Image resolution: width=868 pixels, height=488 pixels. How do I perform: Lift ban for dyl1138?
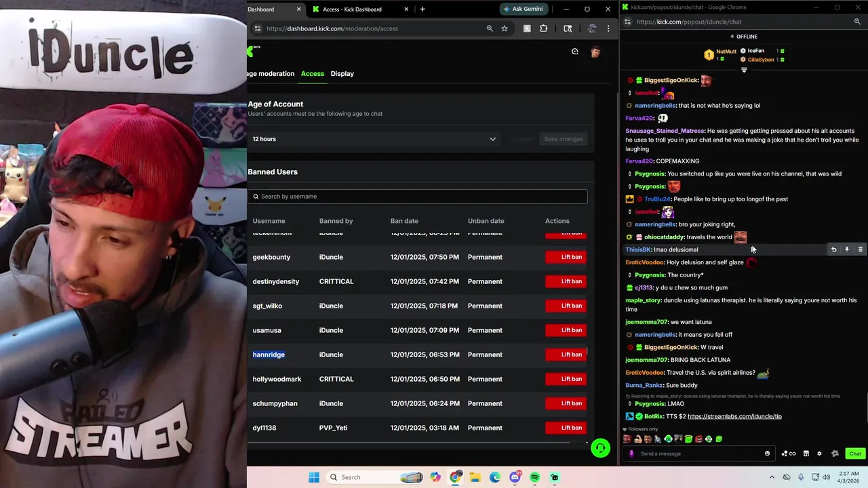tap(566, 428)
